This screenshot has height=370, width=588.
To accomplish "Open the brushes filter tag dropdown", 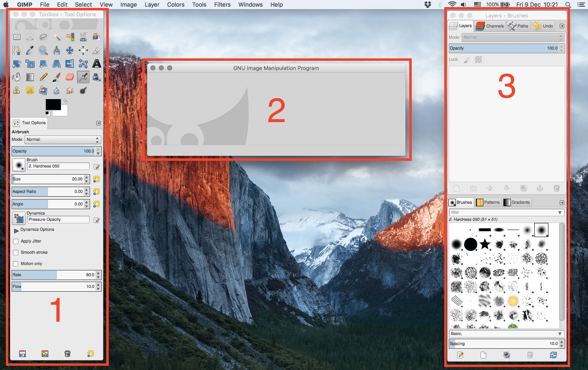I will click(560, 212).
